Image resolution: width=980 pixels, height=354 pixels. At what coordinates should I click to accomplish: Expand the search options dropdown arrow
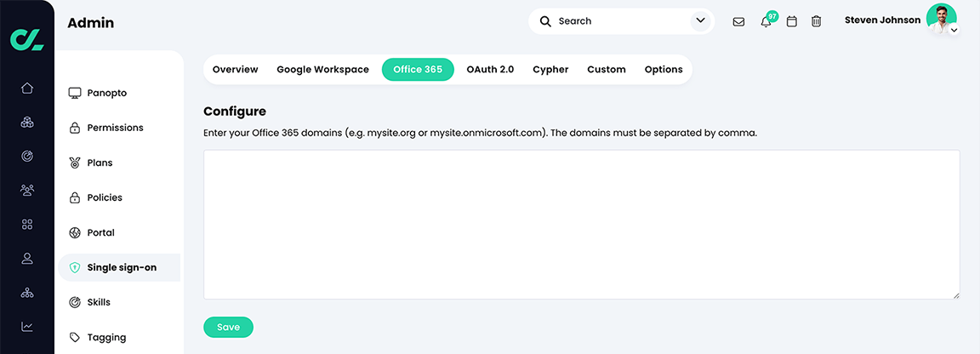[x=700, y=21]
